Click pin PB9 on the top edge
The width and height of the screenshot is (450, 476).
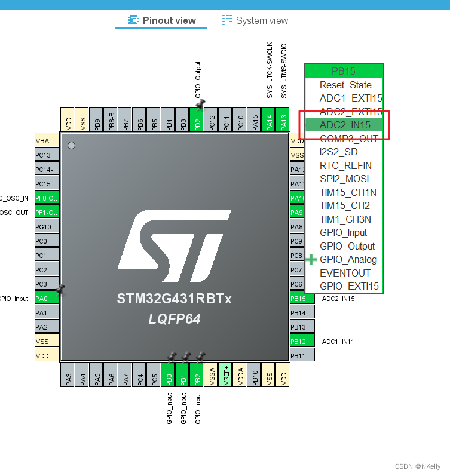pyautogui.click(x=96, y=119)
